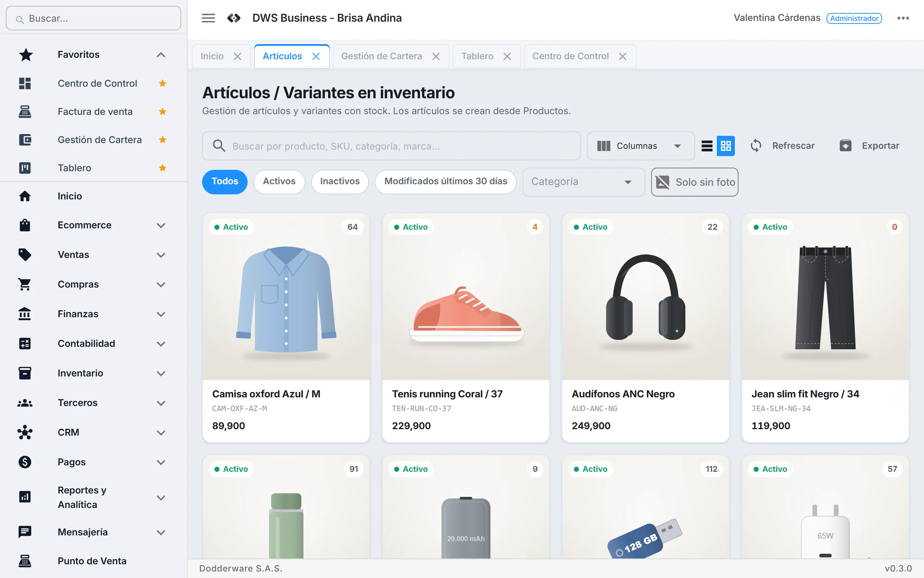The height and width of the screenshot is (578, 924).
Task: Select Modificados últimos 30 días filter
Action: [x=446, y=182]
